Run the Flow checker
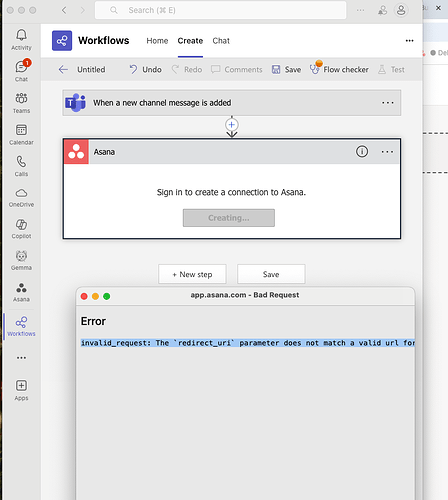 click(x=339, y=69)
